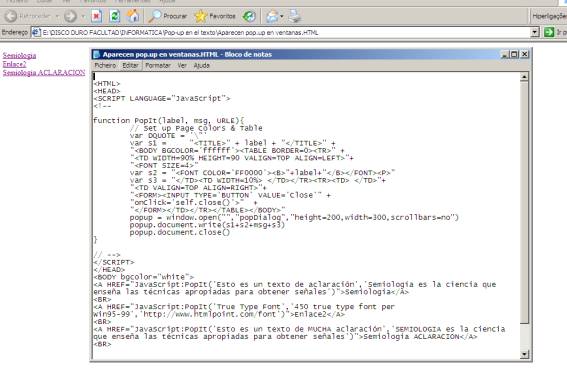Image resolution: width=567 pixels, height=391 pixels.
Task: Click the printer icon in toolbar
Action: pos(294,16)
